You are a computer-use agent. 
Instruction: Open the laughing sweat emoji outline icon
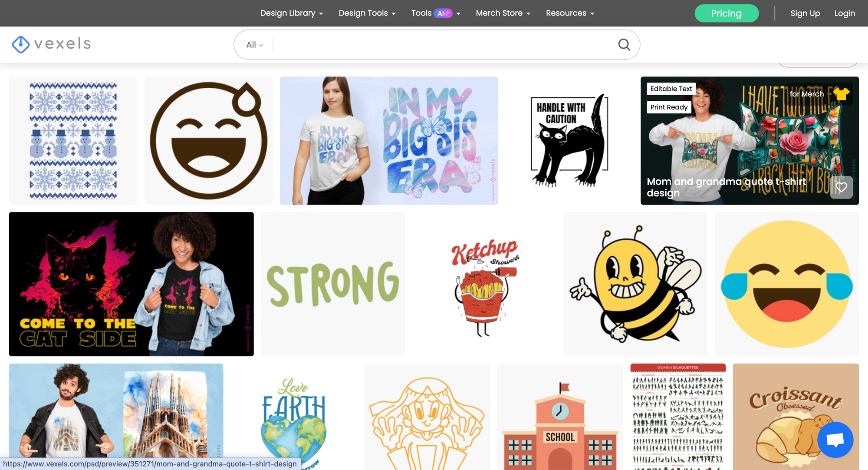pos(208,141)
